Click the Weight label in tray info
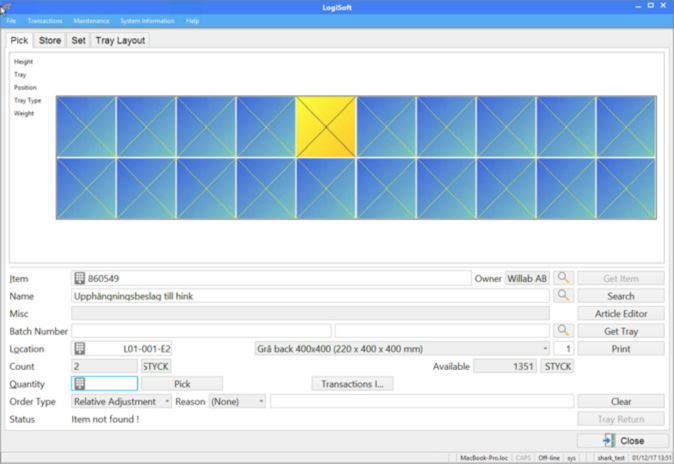The width and height of the screenshot is (674, 464). (24, 113)
